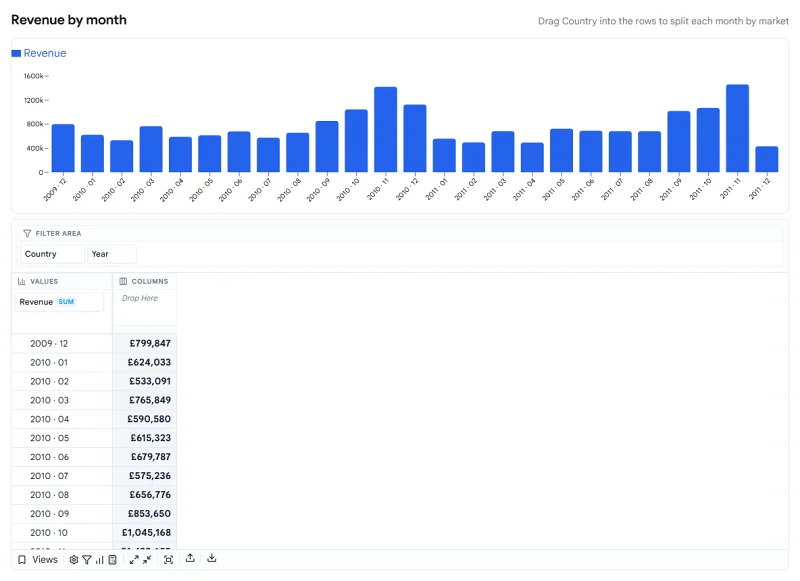Viewport: 800px width, 581px height.
Task: Click the 2010-12 revenue bar
Action: point(415,138)
